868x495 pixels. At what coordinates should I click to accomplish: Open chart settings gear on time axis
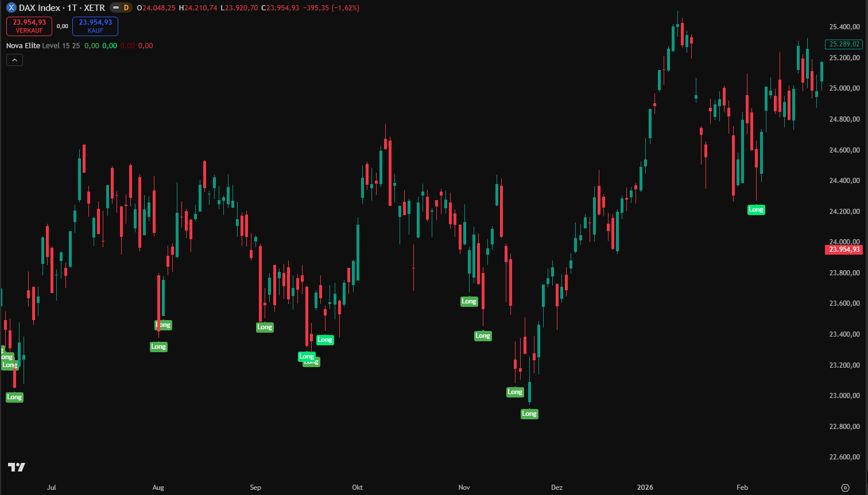pos(845,488)
